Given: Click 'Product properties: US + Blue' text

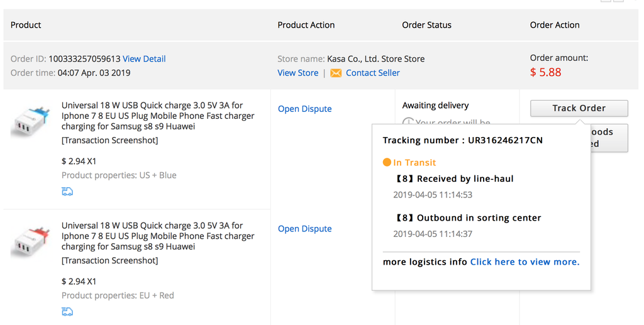Looking at the screenshot, I should point(119,175).
